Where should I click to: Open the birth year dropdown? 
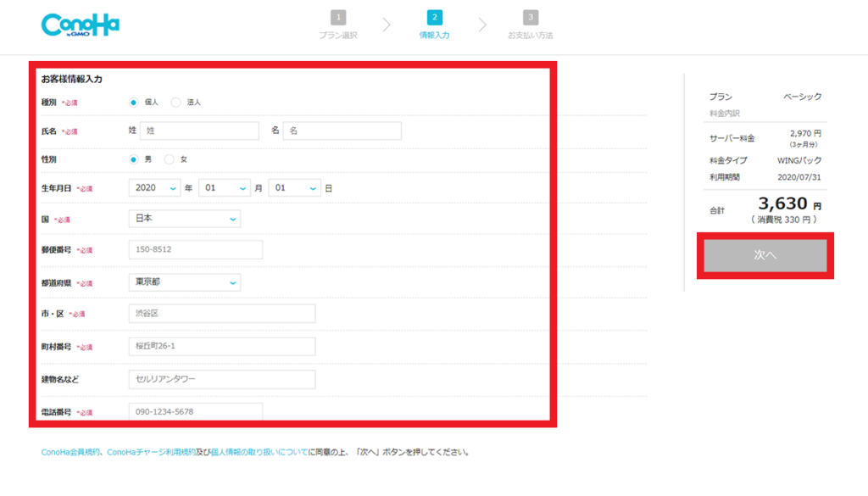pos(154,188)
